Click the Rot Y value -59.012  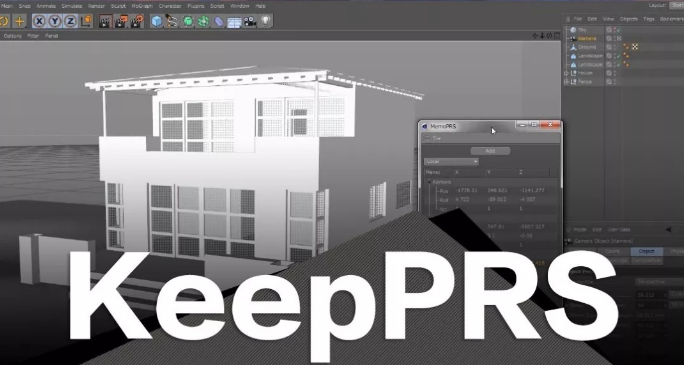[x=496, y=199]
